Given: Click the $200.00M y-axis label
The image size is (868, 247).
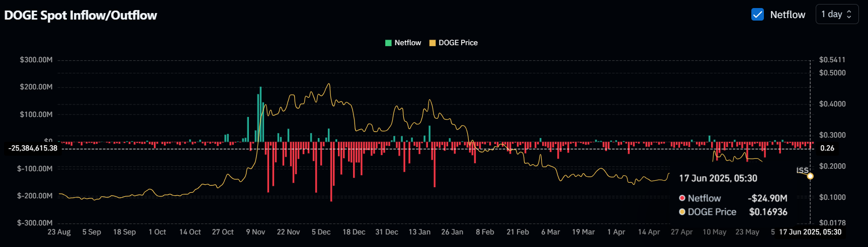Looking at the screenshot, I should click(x=36, y=87).
